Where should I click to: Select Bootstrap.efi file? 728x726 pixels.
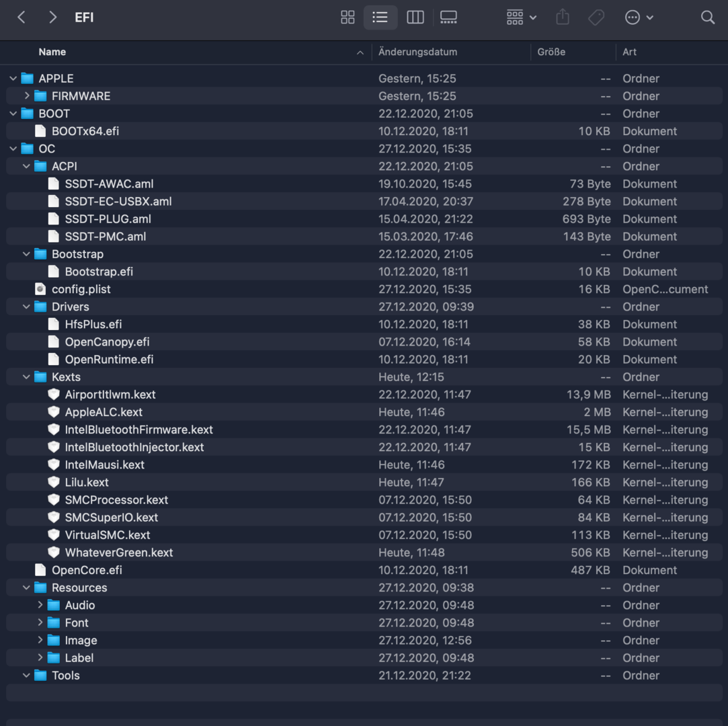click(x=99, y=272)
